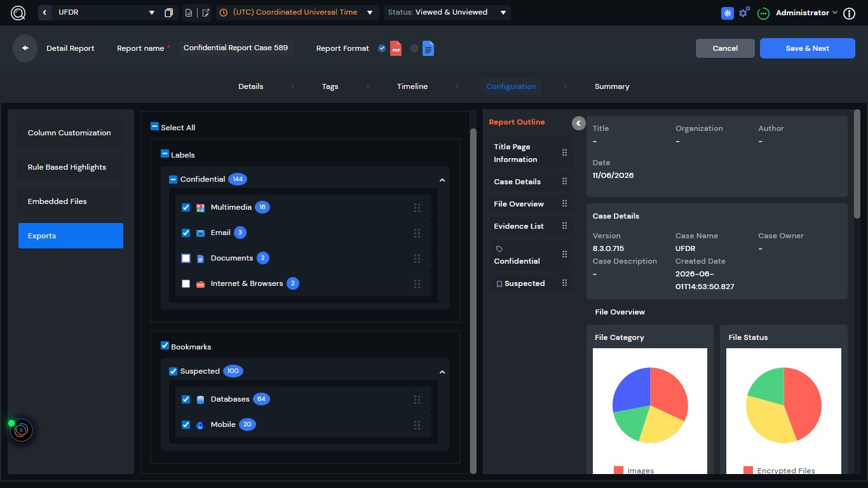The width and height of the screenshot is (868, 488).
Task: Click the drag handle on Email row
Action: pyautogui.click(x=417, y=233)
